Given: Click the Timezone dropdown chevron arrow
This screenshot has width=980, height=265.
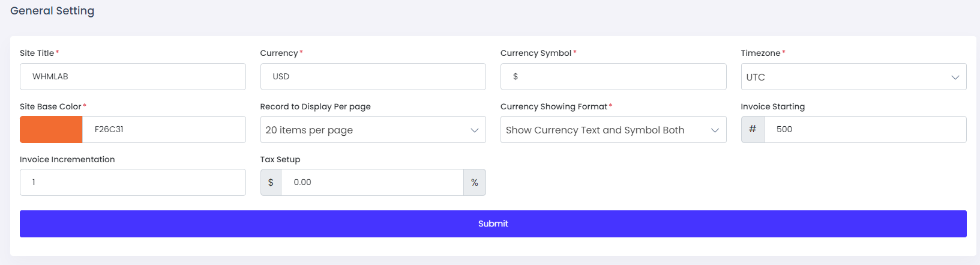Looking at the screenshot, I should click(955, 78).
